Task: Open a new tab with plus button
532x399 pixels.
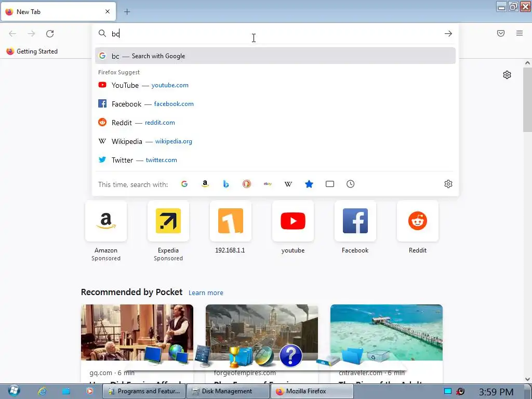Action: tap(127, 12)
